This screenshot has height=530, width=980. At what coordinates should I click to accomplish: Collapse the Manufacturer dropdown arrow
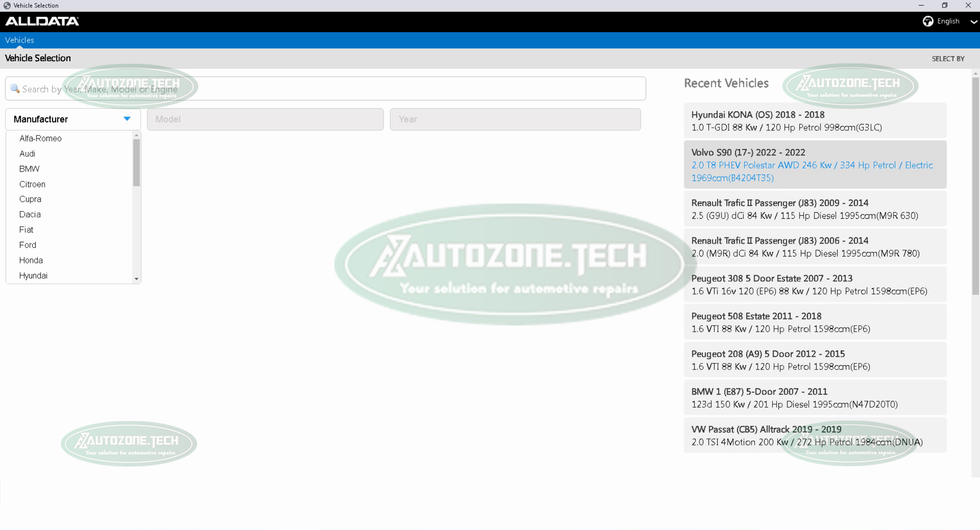click(127, 119)
